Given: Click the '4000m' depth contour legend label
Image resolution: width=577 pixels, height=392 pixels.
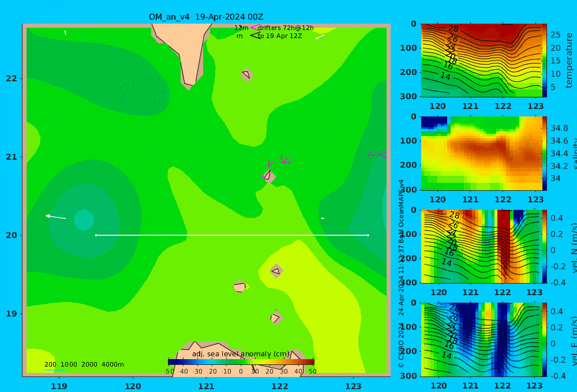Looking at the screenshot, I should [113, 364].
